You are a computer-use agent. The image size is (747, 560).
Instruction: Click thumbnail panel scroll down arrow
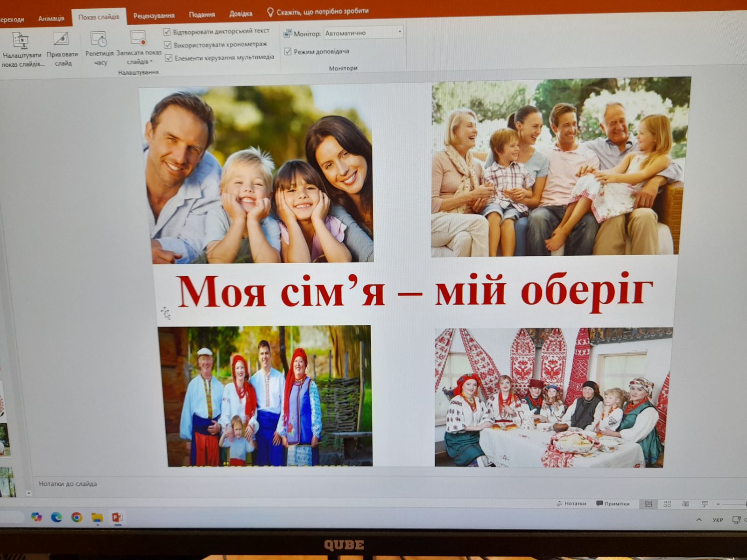(x=28, y=493)
